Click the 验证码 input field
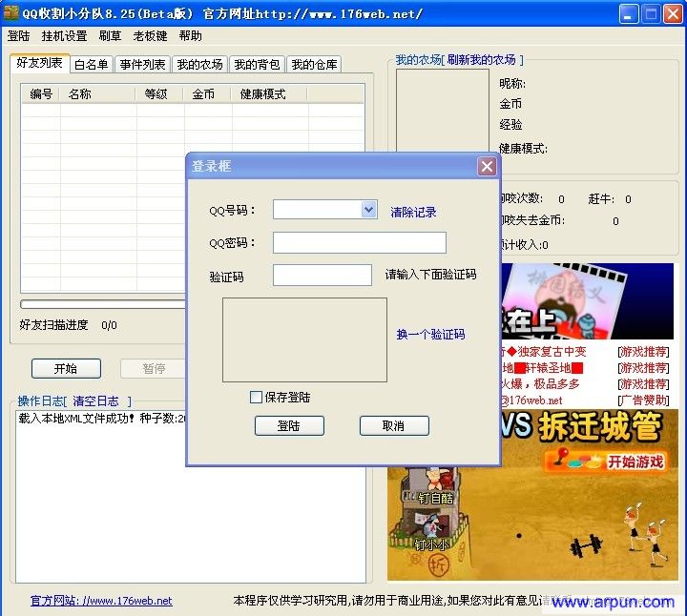The image size is (687, 616). pos(323,275)
